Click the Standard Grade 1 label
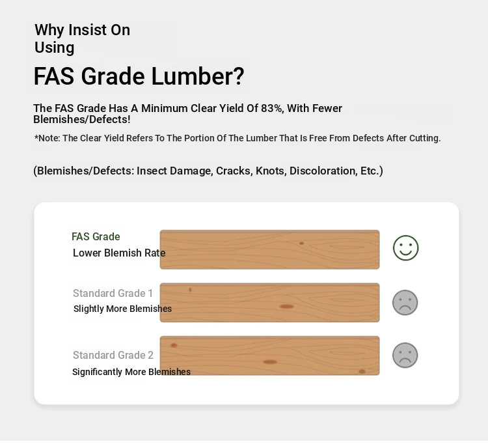The image size is (488, 448). (x=113, y=293)
